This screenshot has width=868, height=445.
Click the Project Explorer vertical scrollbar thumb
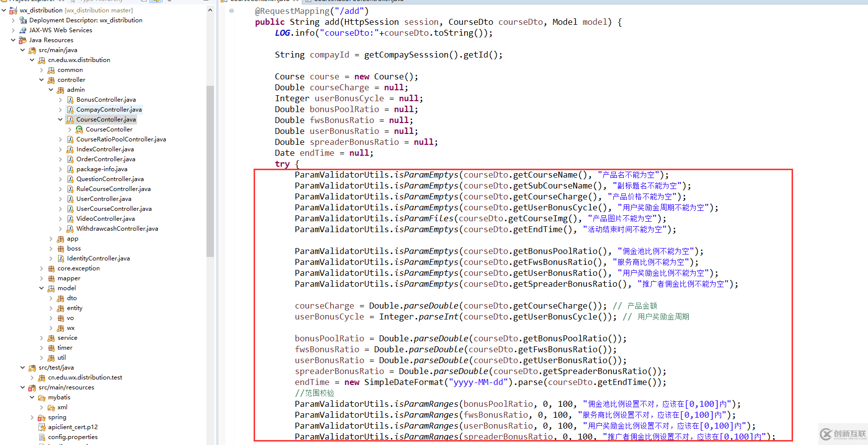click(x=210, y=171)
